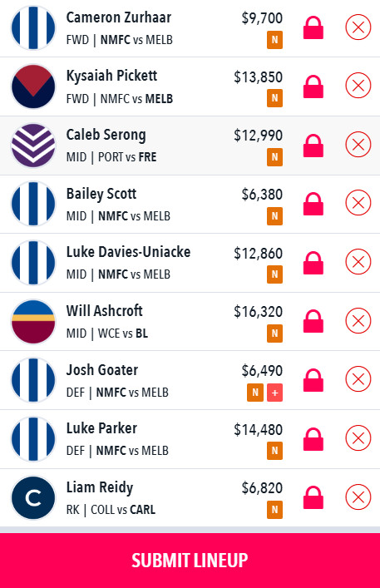This screenshot has width=380, height=588.
Task: Click Melbourne jersey icon beside Kysaiah Pickett
Action: coord(33,86)
